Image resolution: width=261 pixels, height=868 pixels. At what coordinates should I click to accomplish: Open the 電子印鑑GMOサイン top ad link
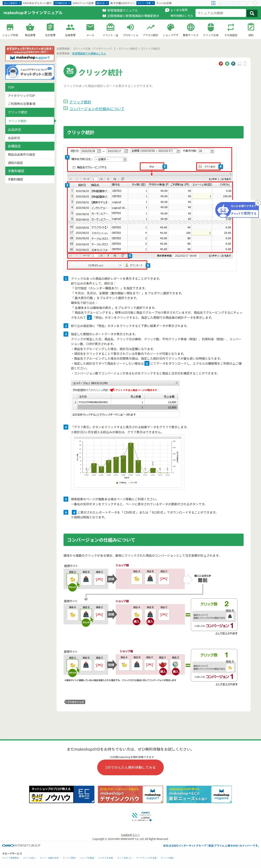tap(122, 3)
